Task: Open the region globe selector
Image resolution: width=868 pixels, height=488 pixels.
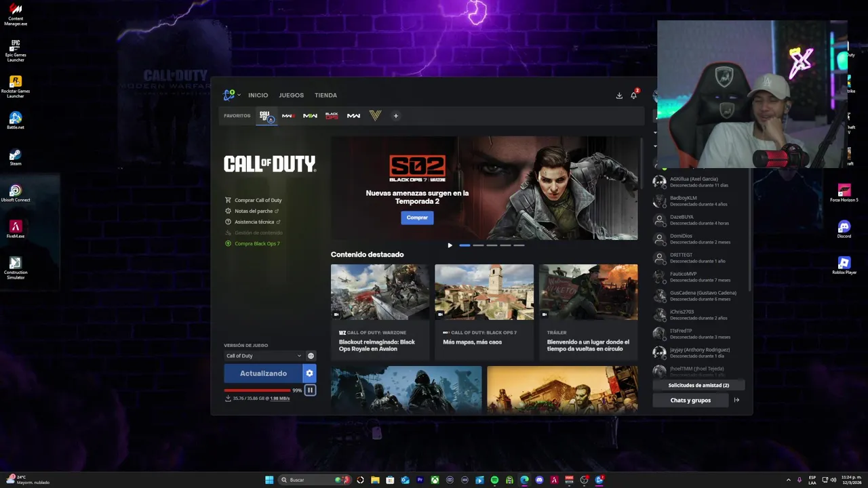Action: coord(311,356)
